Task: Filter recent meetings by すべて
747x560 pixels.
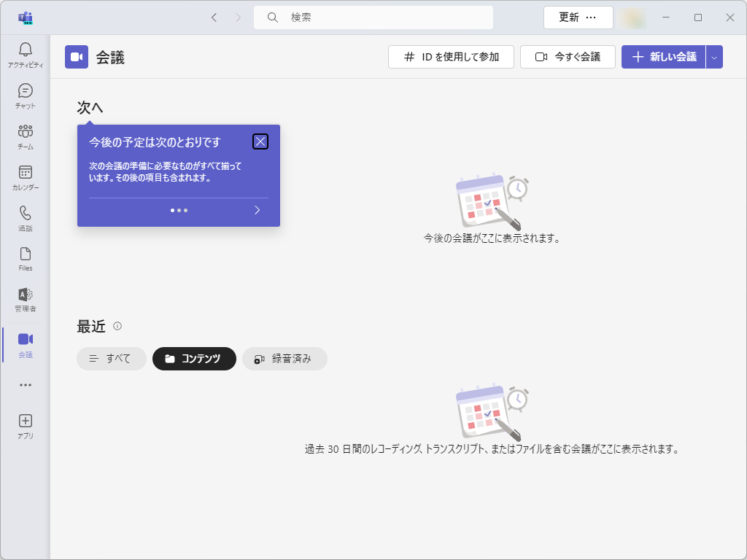Action: (x=111, y=359)
